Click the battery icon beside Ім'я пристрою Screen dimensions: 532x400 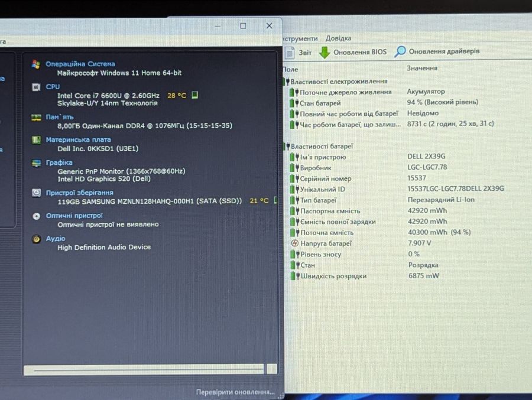294,157
